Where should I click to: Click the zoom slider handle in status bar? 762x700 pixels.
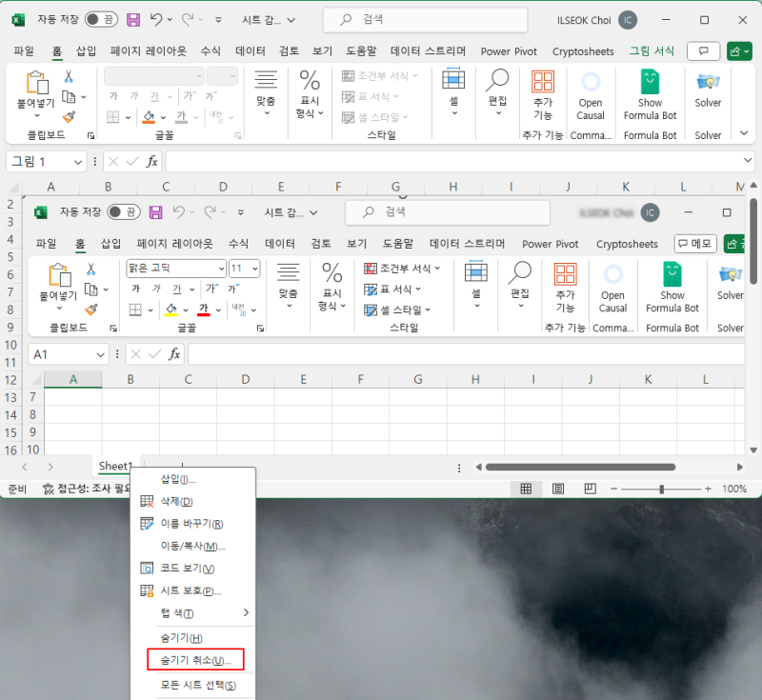click(x=661, y=490)
